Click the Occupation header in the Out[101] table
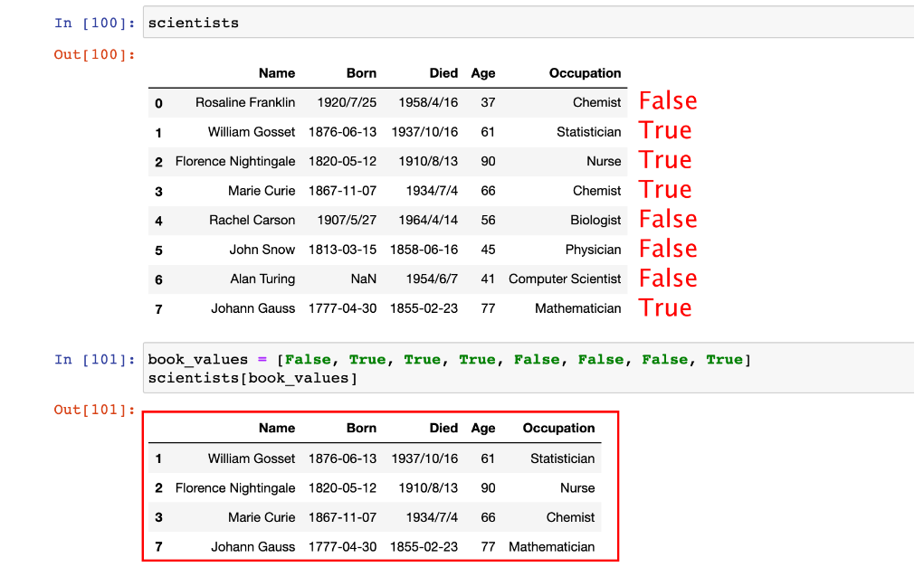924x567 pixels. (558, 428)
